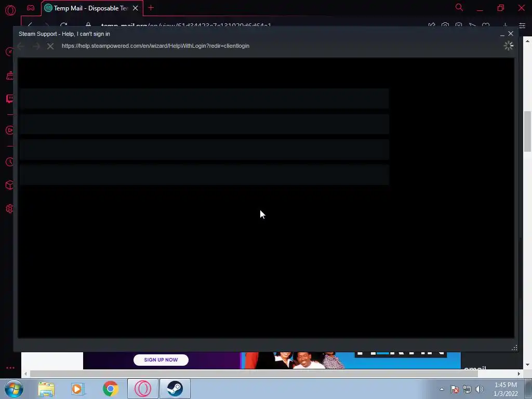532x399 pixels.
Task: Open Windows Explorer from the taskbar
Action: (46, 389)
